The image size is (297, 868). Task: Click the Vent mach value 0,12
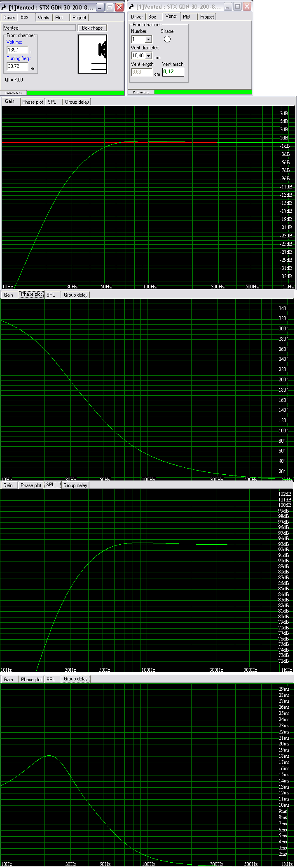(x=173, y=72)
